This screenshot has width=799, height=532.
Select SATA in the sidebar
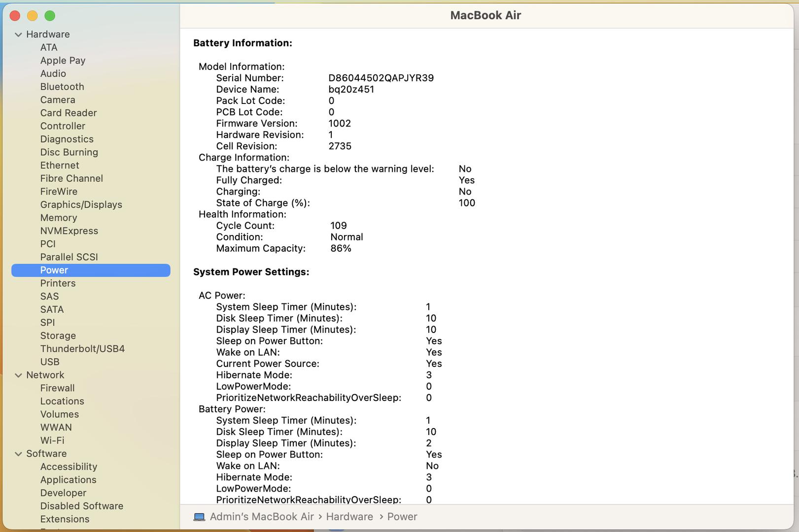click(52, 309)
